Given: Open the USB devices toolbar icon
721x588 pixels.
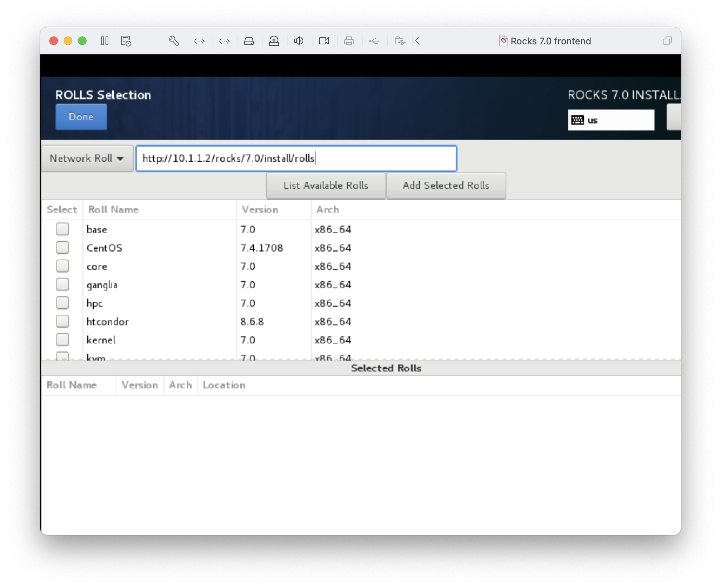Looking at the screenshot, I should [374, 41].
